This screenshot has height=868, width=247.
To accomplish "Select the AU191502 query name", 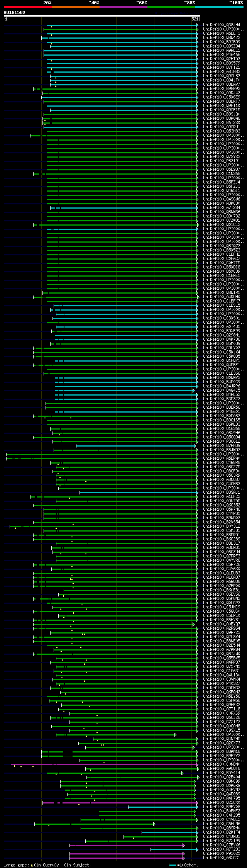I will tap(15, 12).
